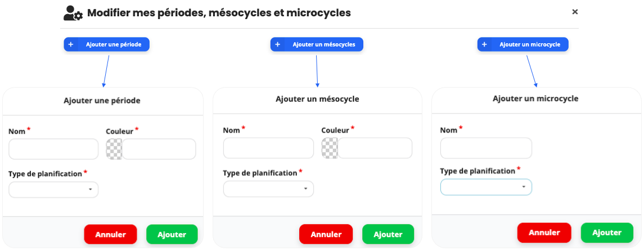
Task: Expand Type de planification dropdown for microcycle
Action: [486, 187]
